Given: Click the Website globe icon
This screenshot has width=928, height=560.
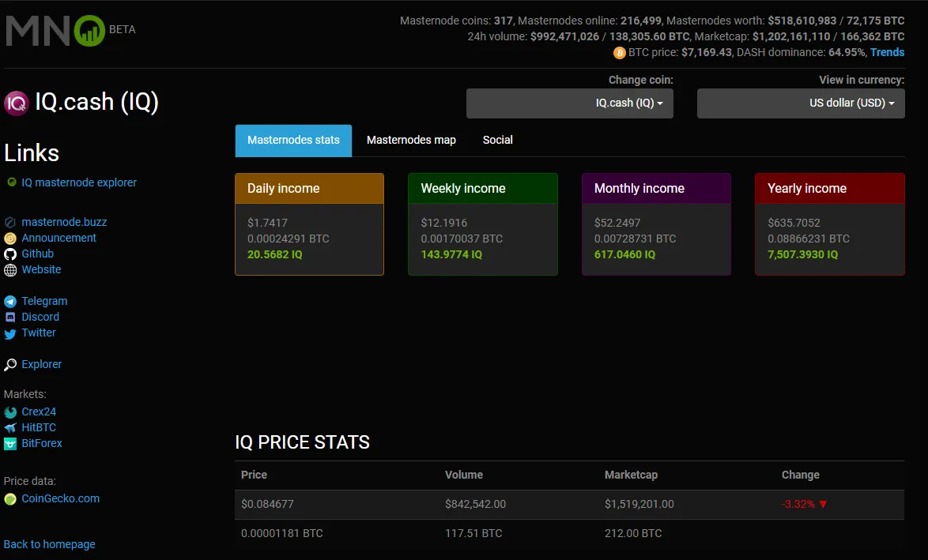Looking at the screenshot, I should pyautogui.click(x=10, y=270).
